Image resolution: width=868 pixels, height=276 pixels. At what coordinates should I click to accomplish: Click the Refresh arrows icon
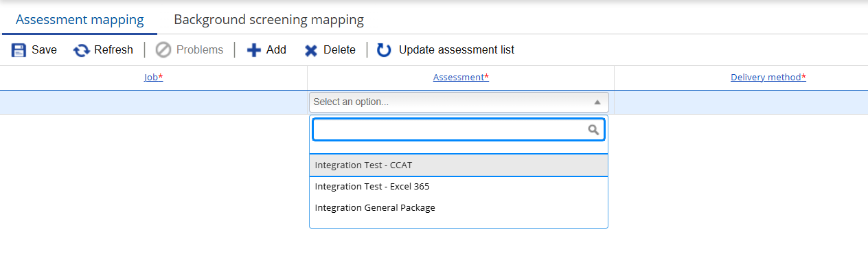tap(82, 50)
